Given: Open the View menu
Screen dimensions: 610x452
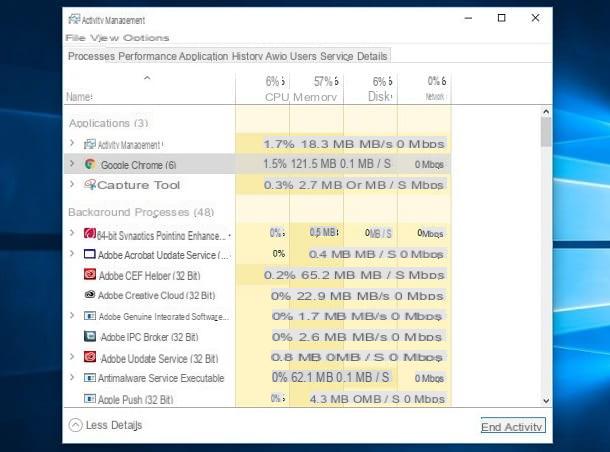Looking at the screenshot, I should point(105,38).
